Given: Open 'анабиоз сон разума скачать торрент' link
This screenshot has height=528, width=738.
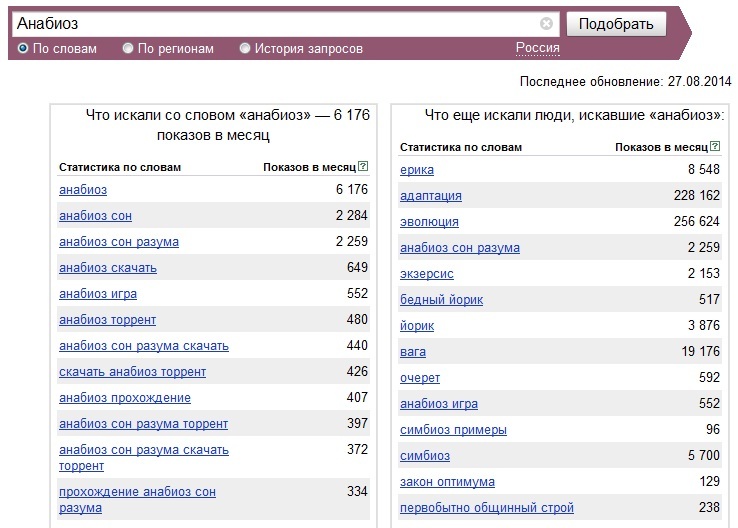Looking at the screenshot, I should 144,458.
